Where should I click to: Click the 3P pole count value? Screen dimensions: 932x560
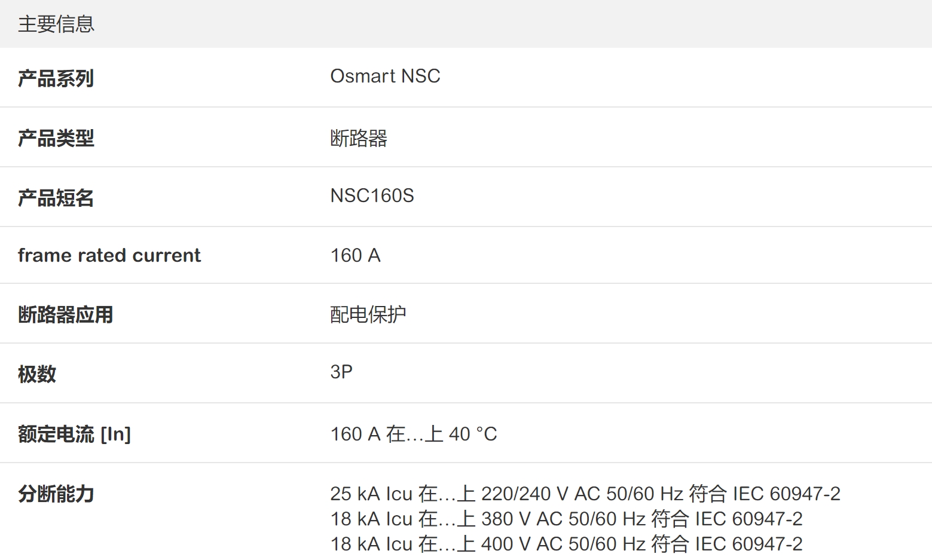[341, 372]
